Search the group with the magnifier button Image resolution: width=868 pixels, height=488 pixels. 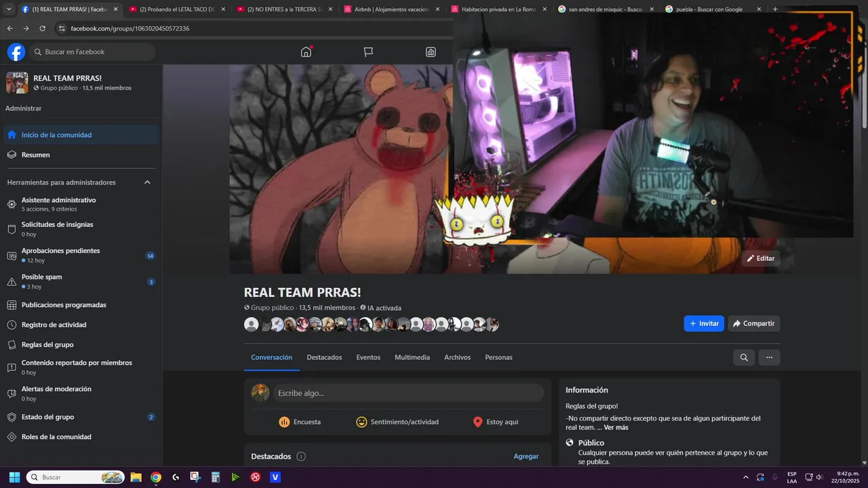pyautogui.click(x=744, y=357)
